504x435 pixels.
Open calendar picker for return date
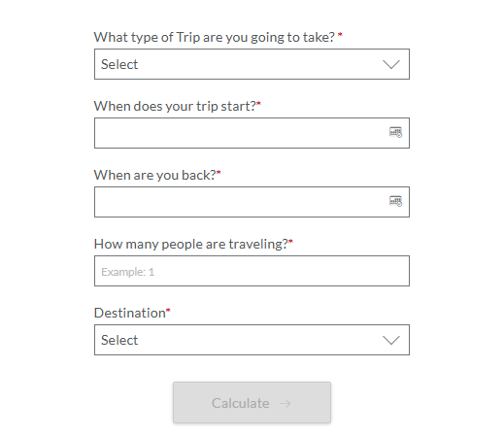click(395, 201)
